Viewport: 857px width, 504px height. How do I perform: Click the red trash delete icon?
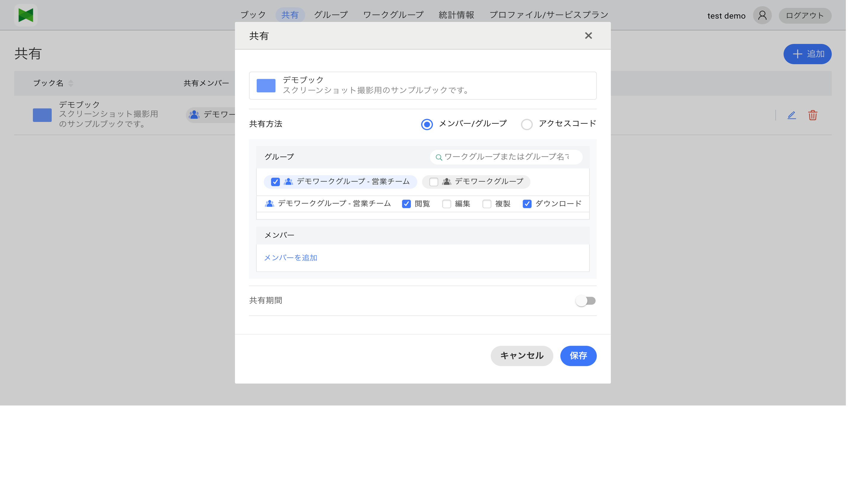[x=812, y=115]
